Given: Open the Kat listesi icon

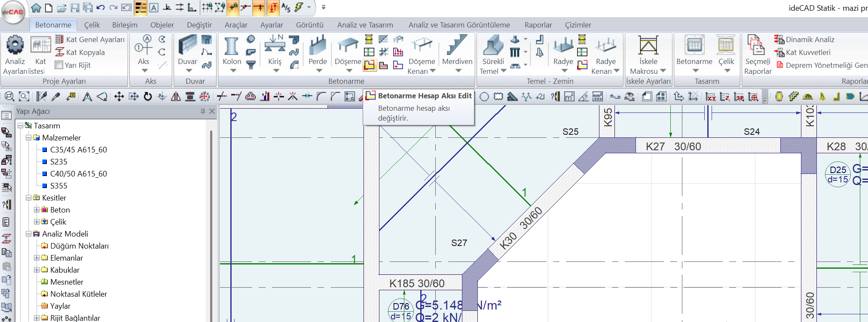Looking at the screenshot, I should pos(41,45).
